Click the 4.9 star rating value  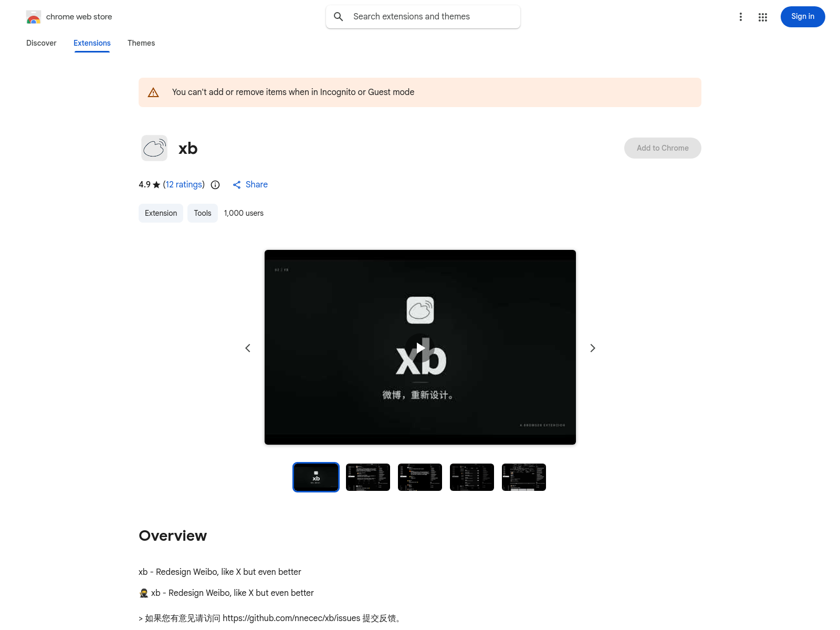(x=144, y=185)
